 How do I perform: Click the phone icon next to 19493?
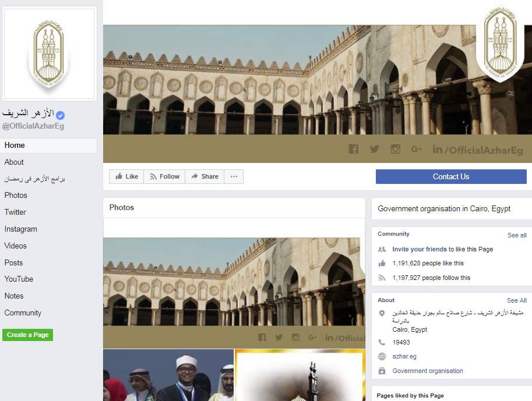[382, 342]
